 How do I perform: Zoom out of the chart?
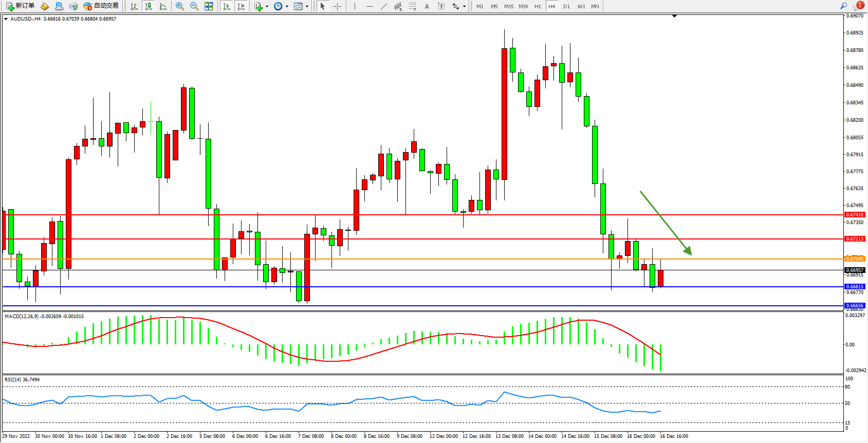click(194, 6)
